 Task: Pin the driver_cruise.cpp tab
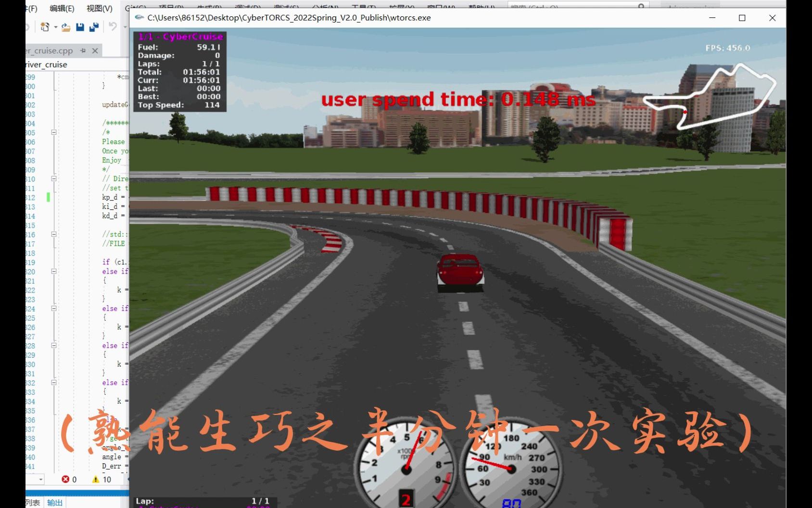[x=83, y=51]
